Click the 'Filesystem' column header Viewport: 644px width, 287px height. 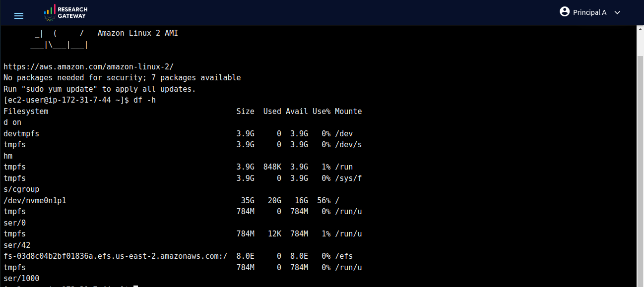coord(26,112)
